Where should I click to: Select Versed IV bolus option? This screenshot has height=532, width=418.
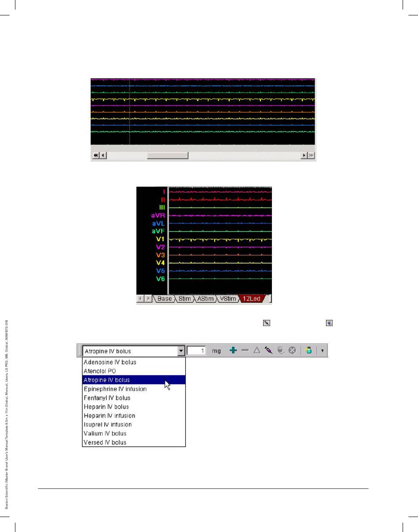(105, 442)
